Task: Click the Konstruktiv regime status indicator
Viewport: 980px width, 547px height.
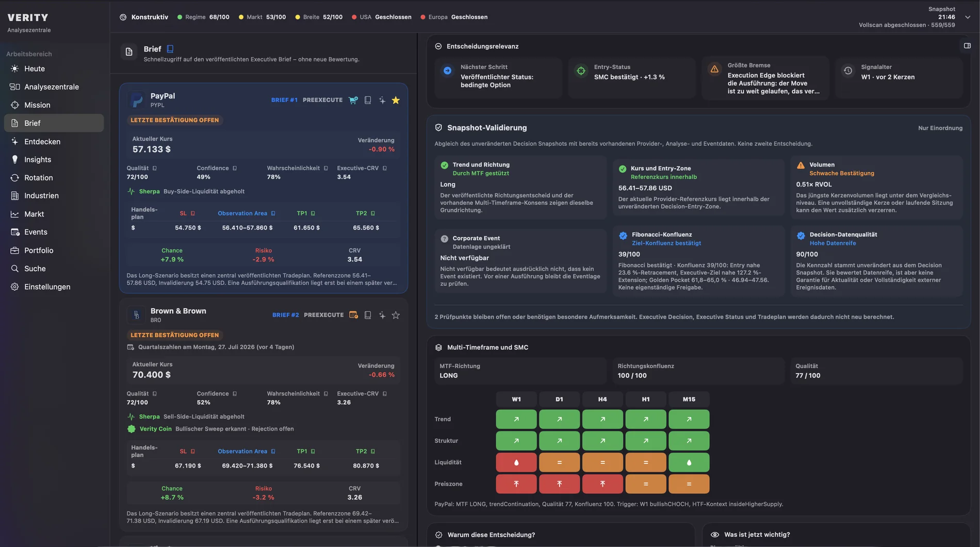Action: [144, 17]
